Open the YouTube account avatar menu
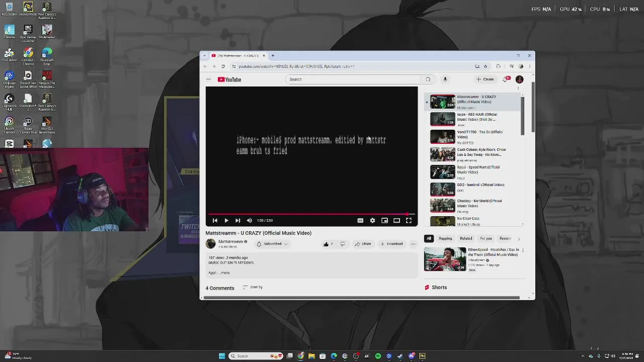 point(519,79)
